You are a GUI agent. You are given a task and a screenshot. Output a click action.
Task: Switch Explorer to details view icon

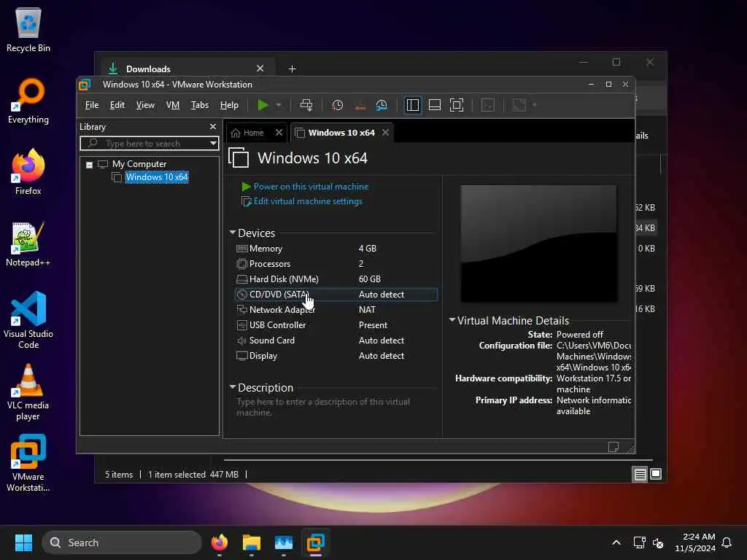640,474
